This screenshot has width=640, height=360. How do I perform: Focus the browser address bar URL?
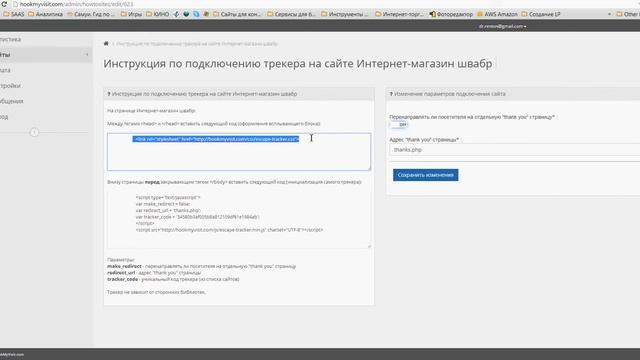[x=76, y=4]
